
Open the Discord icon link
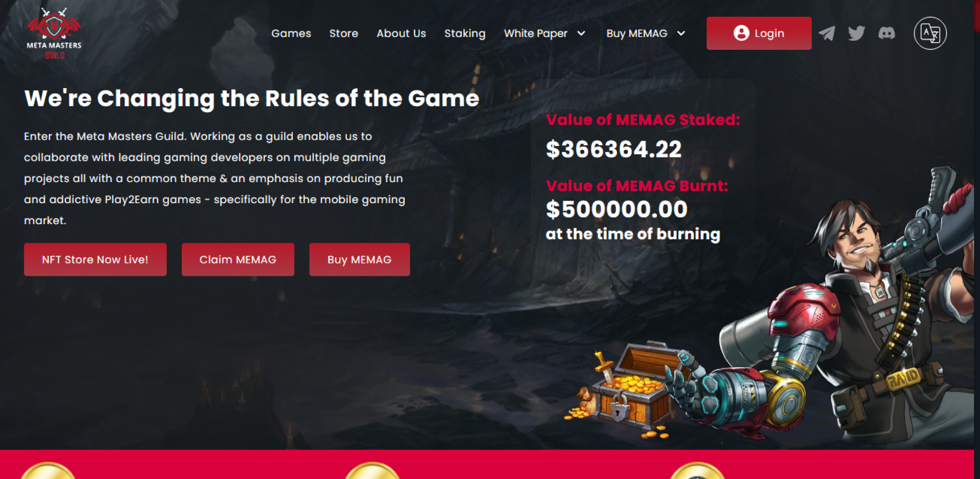(887, 33)
